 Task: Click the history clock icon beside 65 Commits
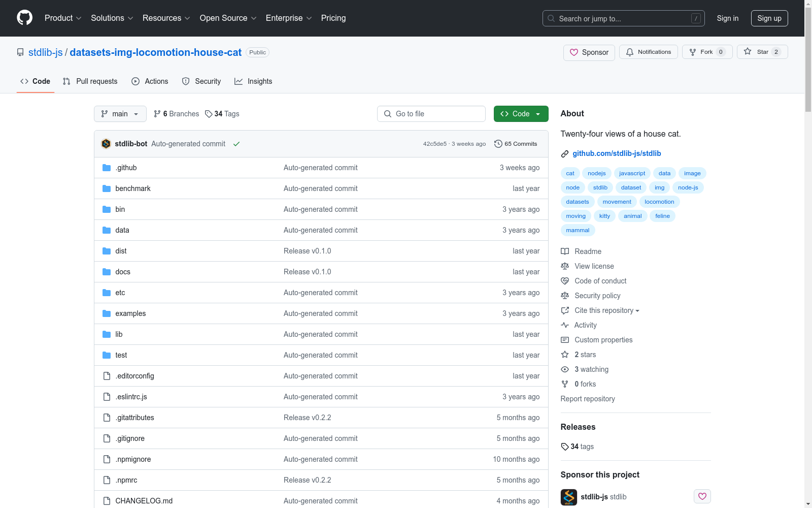(x=498, y=144)
